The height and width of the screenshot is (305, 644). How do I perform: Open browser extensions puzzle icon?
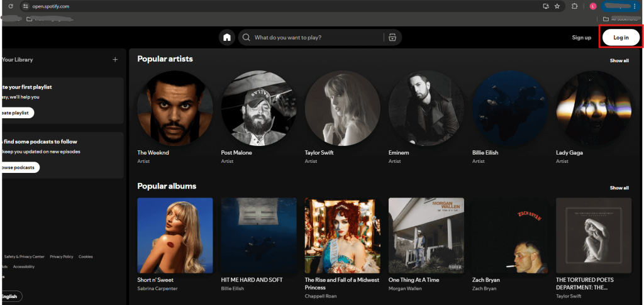coord(575,6)
